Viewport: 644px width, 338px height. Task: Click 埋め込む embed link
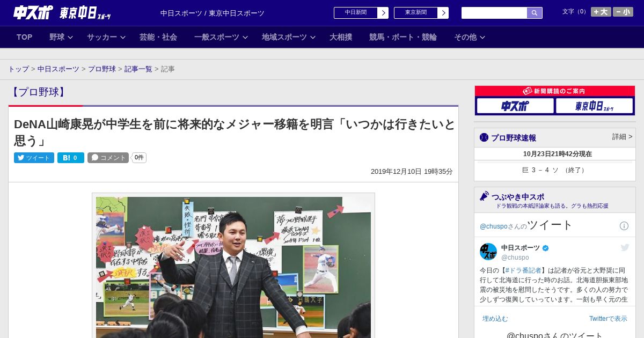(495, 319)
